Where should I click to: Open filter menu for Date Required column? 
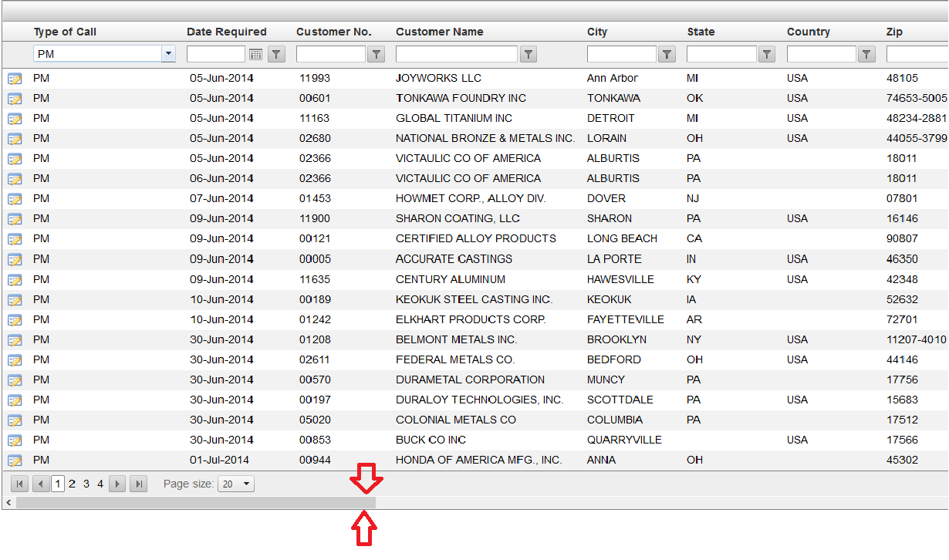(x=277, y=54)
